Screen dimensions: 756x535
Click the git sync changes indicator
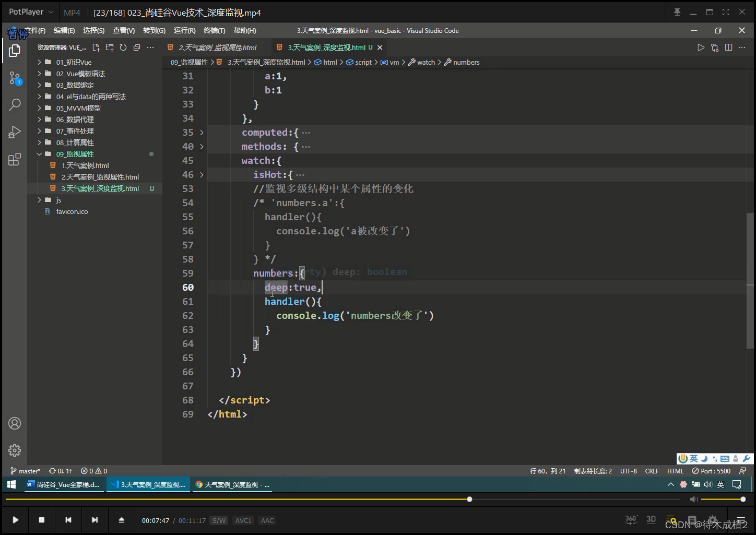pyautogui.click(x=61, y=471)
